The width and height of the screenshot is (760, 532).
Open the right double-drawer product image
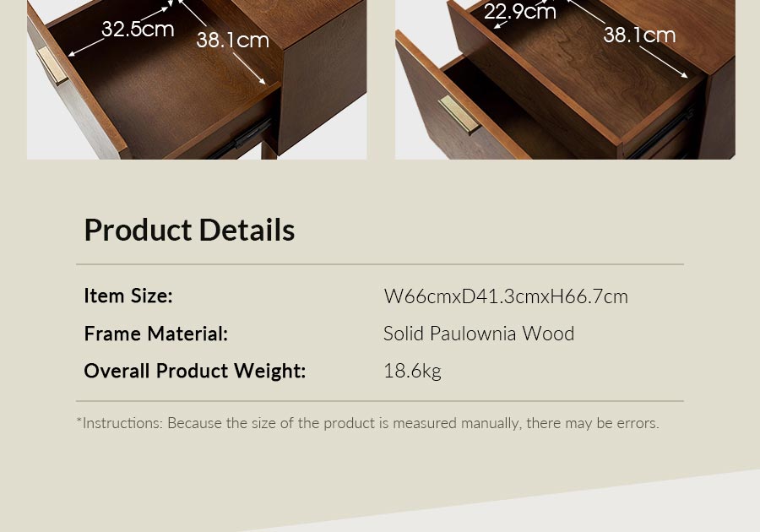coord(565,79)
